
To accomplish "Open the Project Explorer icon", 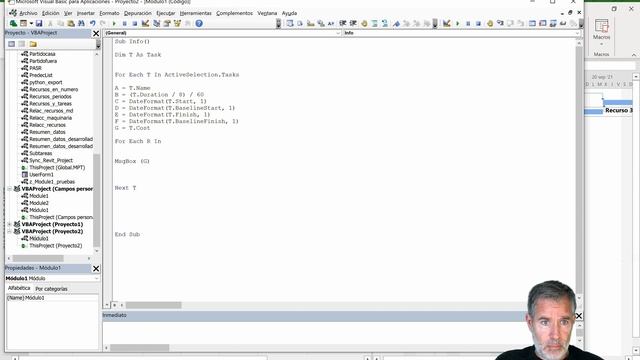I will pos(156,23).
